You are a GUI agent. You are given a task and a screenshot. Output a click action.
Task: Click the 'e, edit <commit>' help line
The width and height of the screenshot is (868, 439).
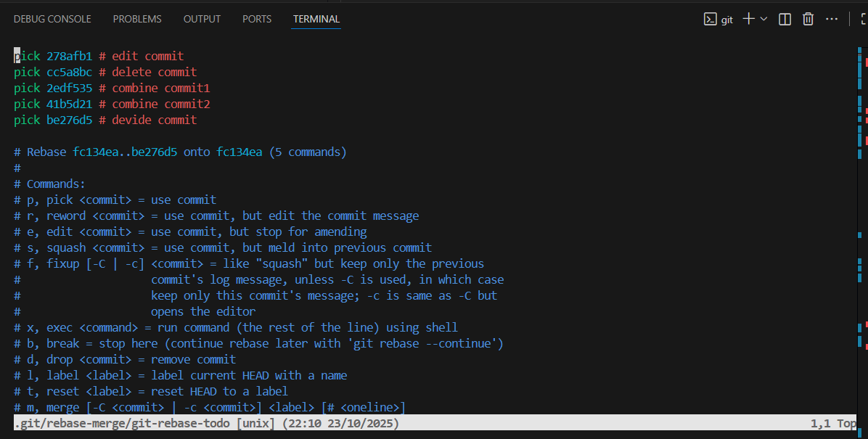[190, 232]
